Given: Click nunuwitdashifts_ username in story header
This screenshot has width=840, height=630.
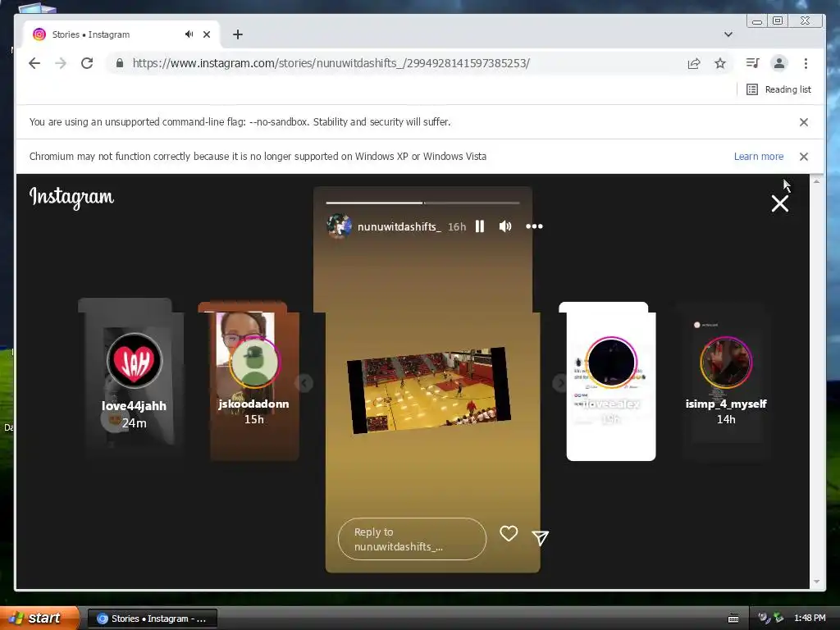Looking at the screenshot, I should (x=399, y=226).
